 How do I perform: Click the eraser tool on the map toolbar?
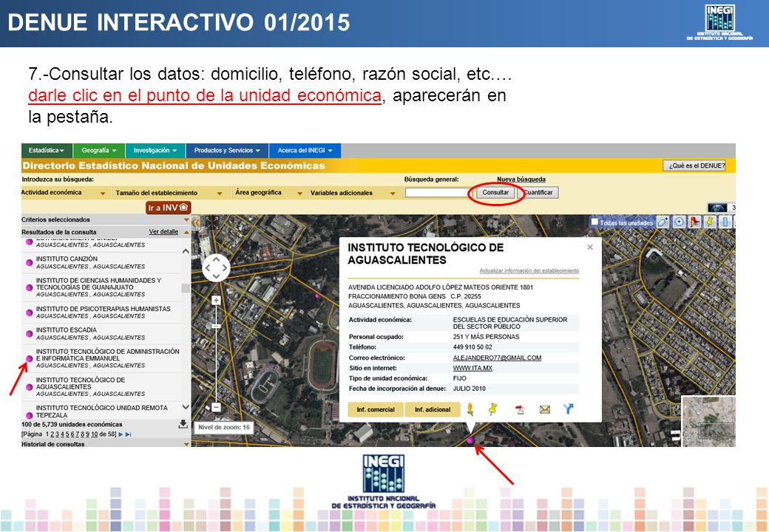point(663,222)
